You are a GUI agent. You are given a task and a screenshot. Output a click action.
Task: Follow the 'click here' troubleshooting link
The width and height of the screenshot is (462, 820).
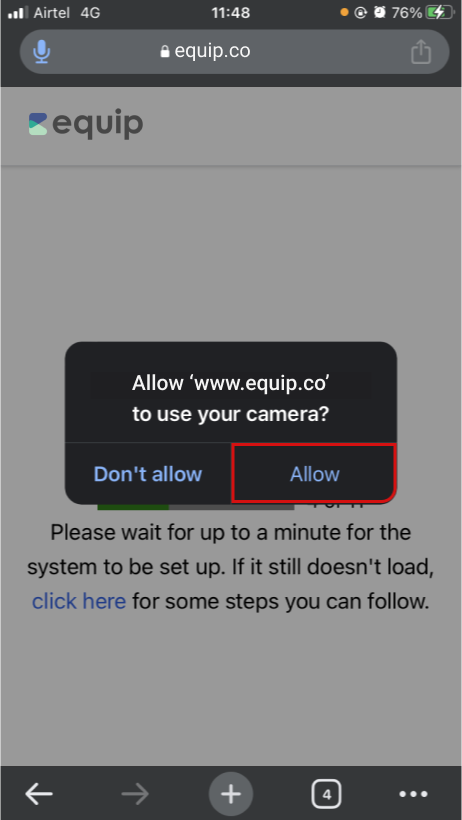pyautogui.click(x=79, y=601)
